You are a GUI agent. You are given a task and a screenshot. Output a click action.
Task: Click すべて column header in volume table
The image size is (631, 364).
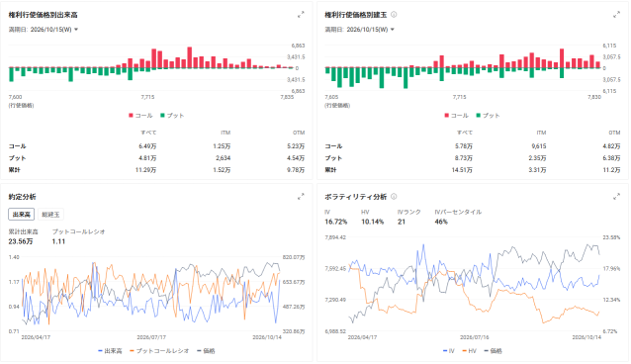(x=148, y=133)
